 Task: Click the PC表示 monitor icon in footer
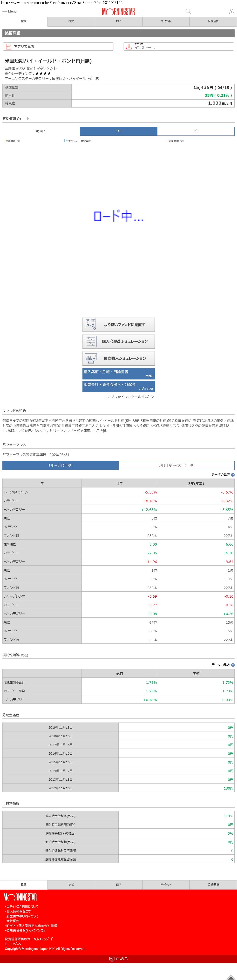click(x=112, y=959)
